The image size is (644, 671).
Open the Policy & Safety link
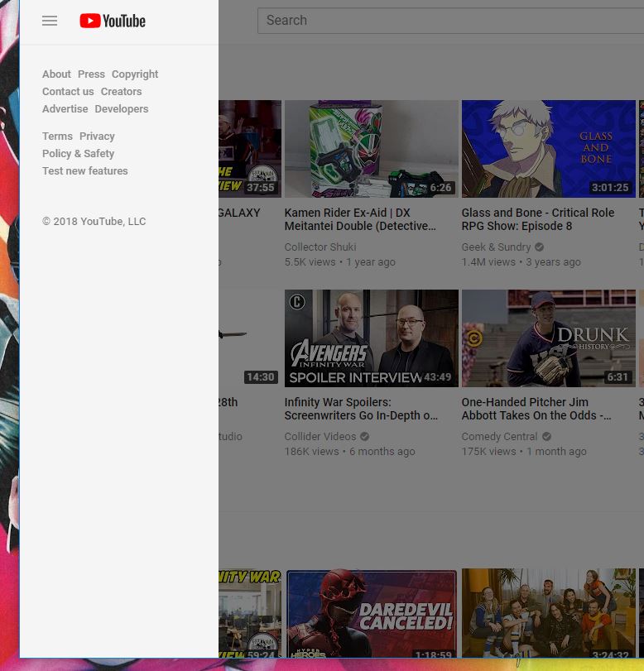[79, 154]
